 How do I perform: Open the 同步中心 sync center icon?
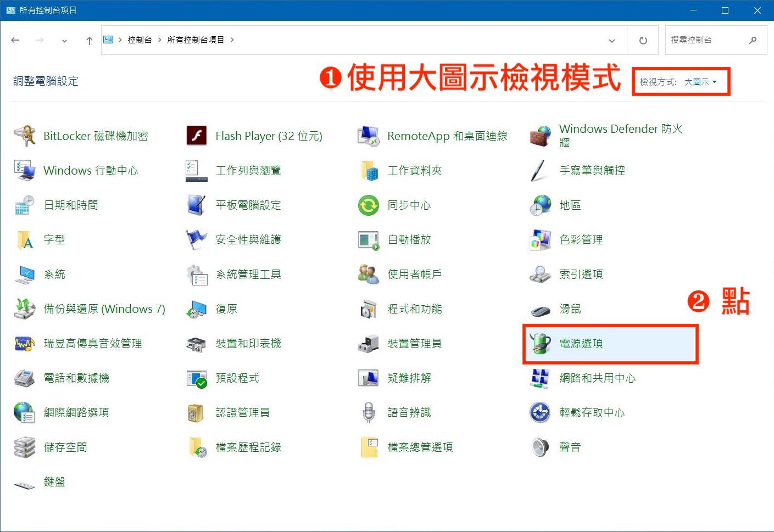368,205
